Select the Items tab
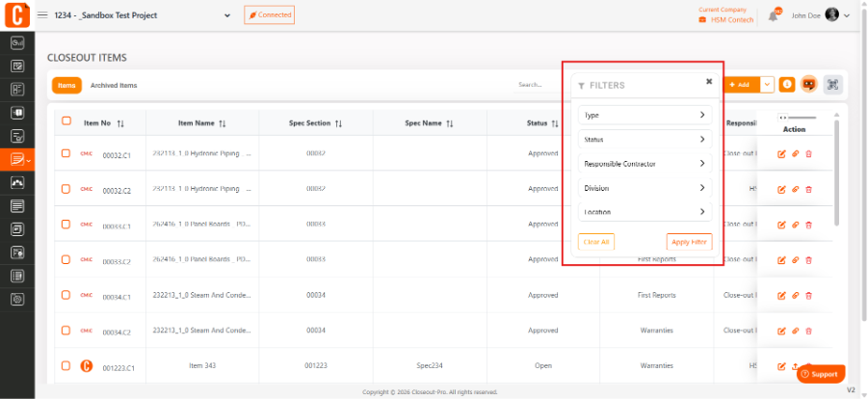 point(67,86)
